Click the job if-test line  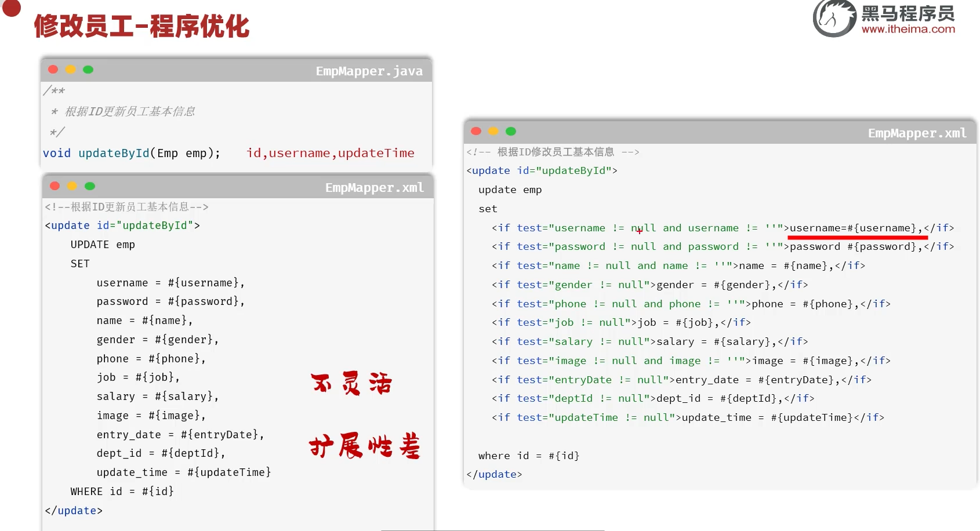tap(621, 322)
